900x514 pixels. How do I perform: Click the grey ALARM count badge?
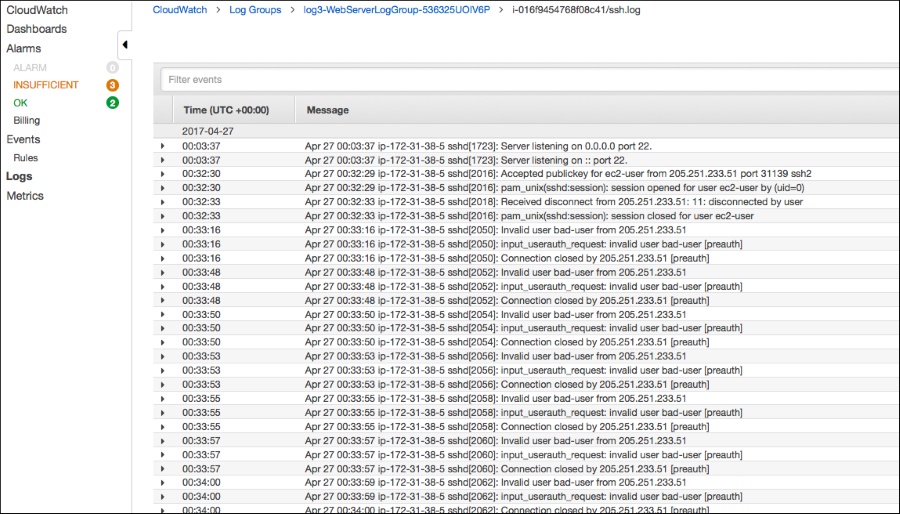click(112, 68)
